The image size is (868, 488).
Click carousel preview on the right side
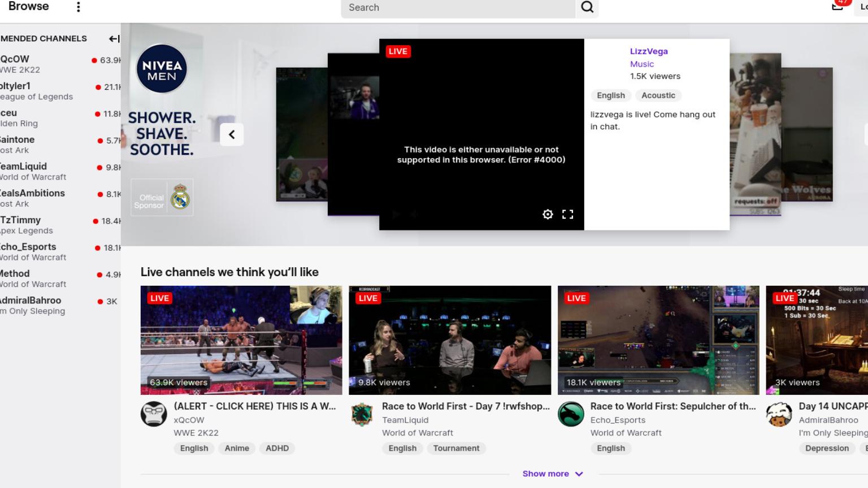tap(756, 134)
